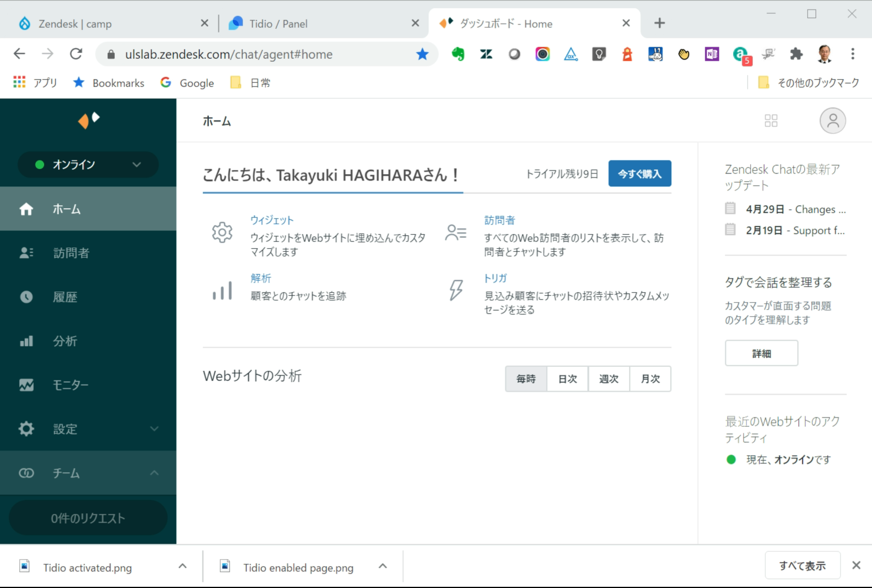Select the 週次 weekly toggle
872x588 pixels.
[609, 379]
